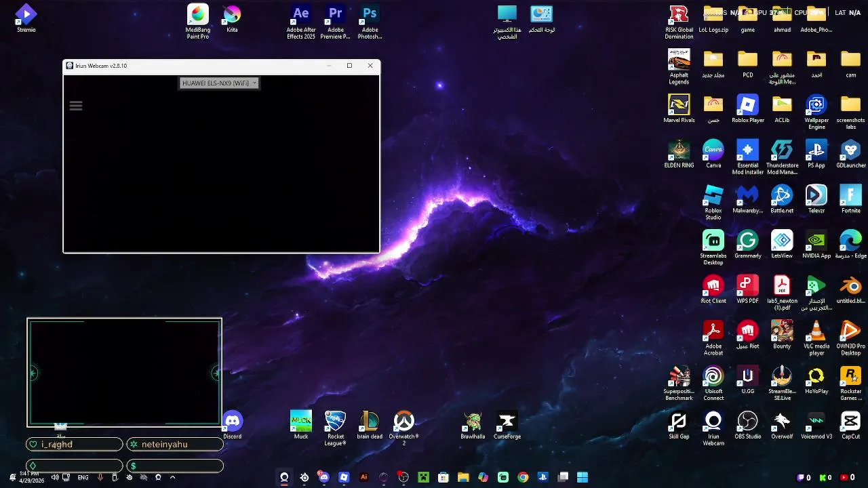Open Riot Client desktop shortcut
Image resolution: width=868 pixels, height=488 pixels.
coord(713,289)
